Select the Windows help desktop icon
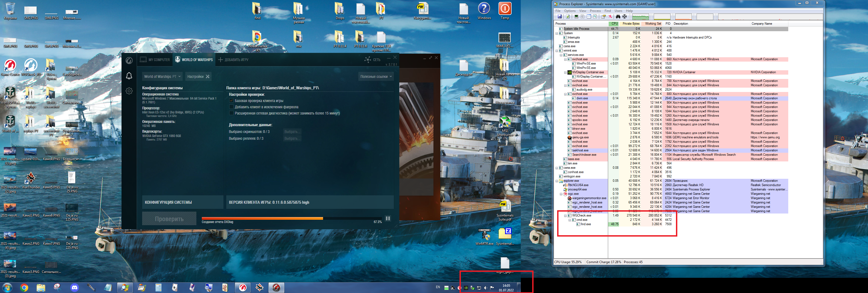The image size is (868, 293). pos(484,11)
